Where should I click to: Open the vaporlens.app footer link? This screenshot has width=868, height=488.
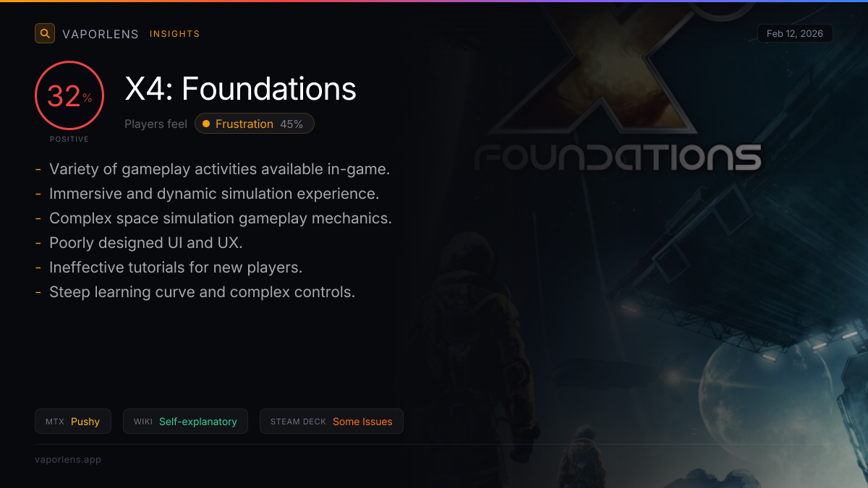pos(68,460)
